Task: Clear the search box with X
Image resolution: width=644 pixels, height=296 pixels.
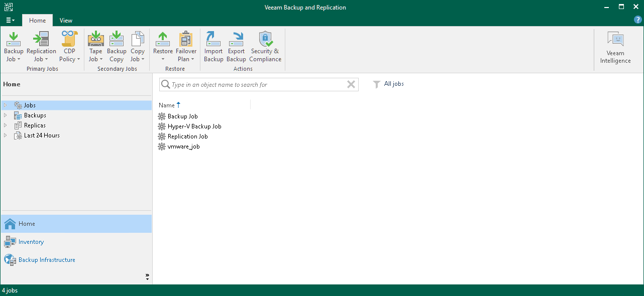Action: click(351, 85)
